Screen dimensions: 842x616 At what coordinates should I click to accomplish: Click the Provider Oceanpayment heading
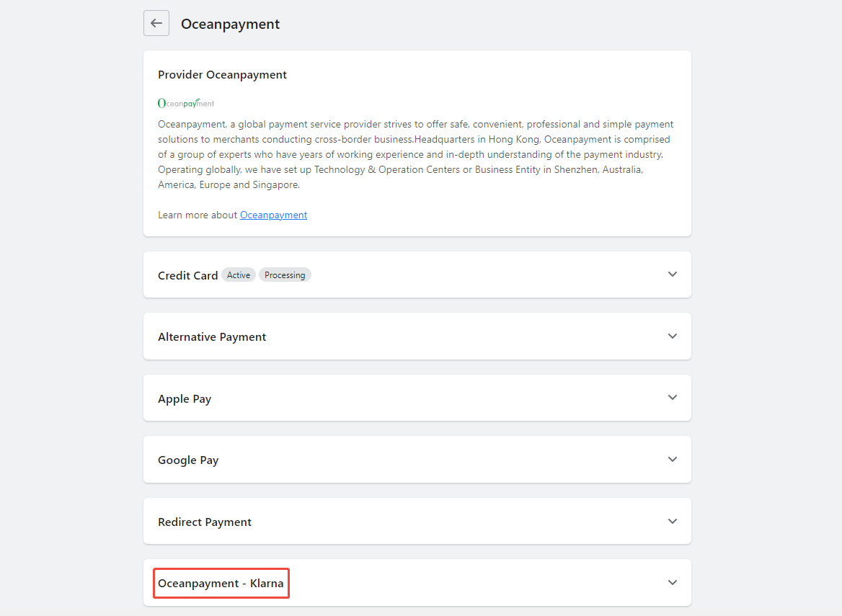pos(222,75)
